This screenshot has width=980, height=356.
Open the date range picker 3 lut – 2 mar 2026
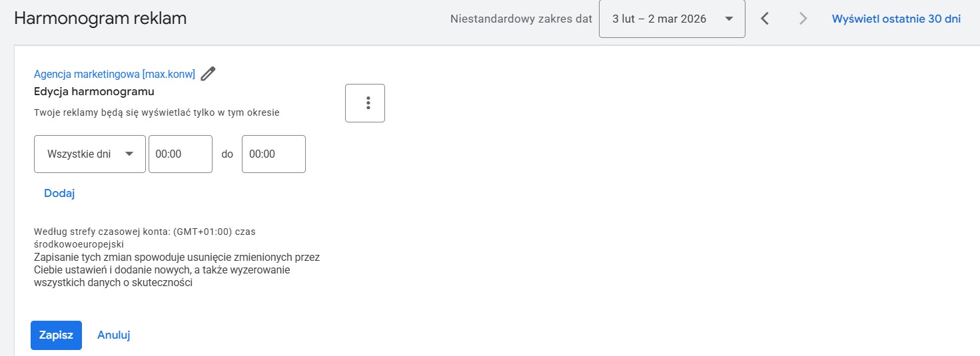[672, 19]
